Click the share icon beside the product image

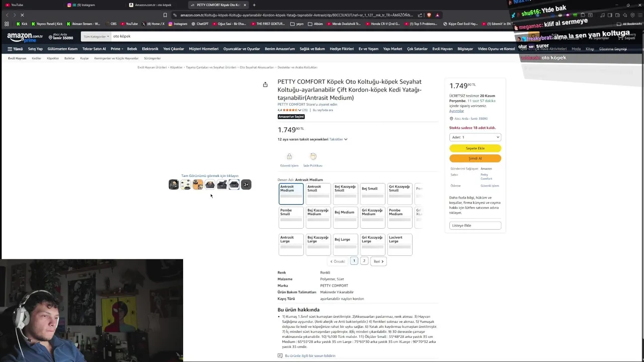265,84
